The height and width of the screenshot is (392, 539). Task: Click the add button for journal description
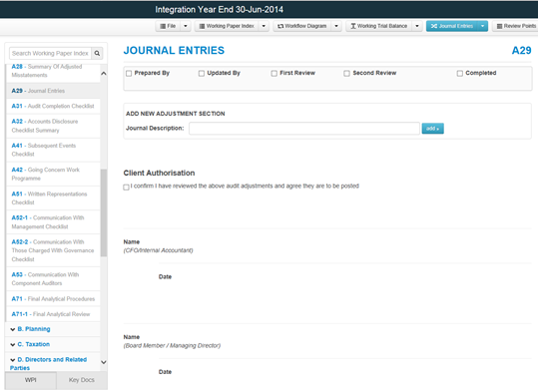click(433, 129)
